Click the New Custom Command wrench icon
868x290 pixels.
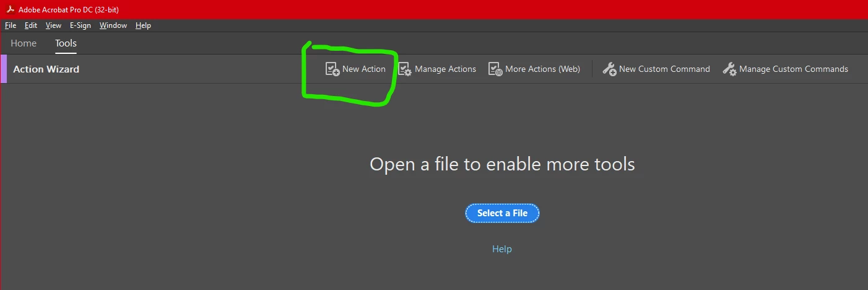(x=609, y=69)
